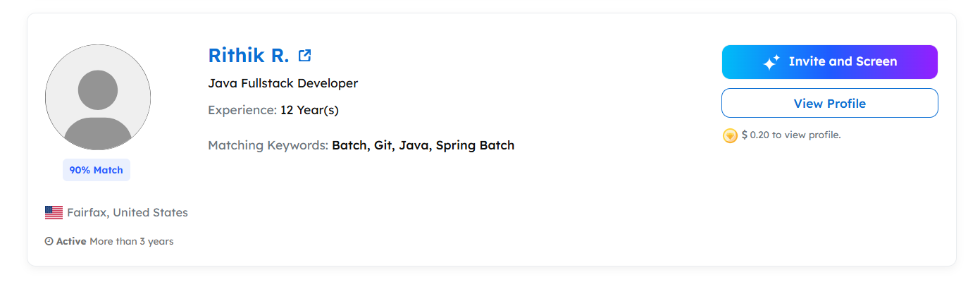Click the 12 Year(s) experience value
The image size is (980, 282).
click(309, 110)
